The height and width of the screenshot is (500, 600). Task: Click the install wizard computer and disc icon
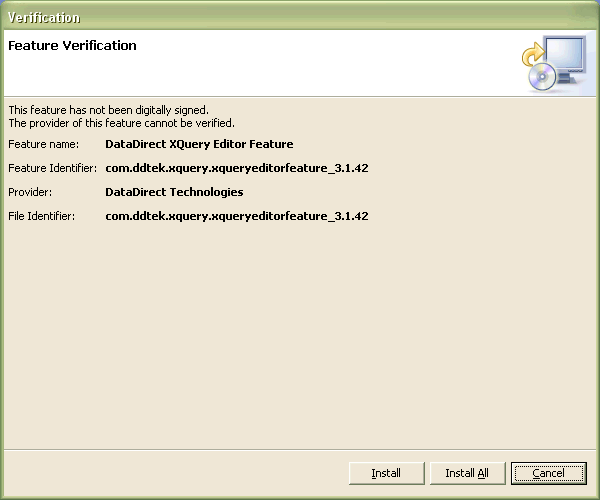point(554,63)
